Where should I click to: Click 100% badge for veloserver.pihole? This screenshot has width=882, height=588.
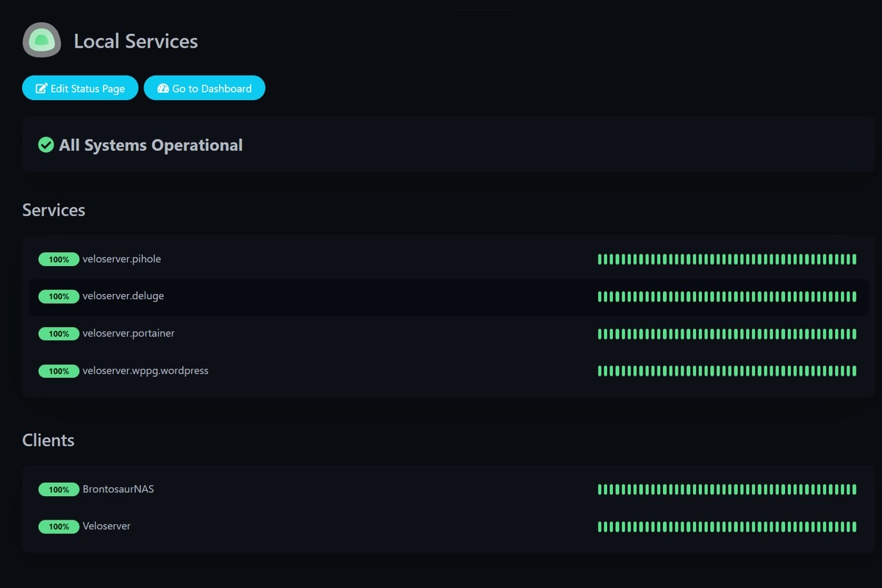59,259
